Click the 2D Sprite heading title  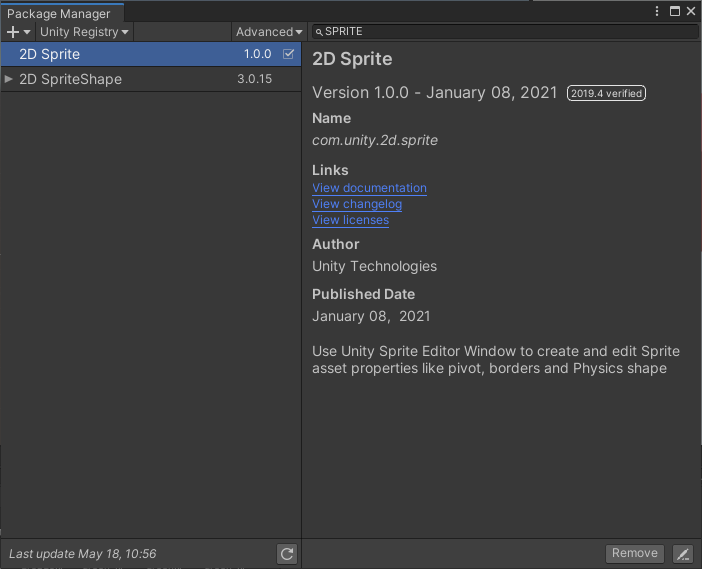352,59
